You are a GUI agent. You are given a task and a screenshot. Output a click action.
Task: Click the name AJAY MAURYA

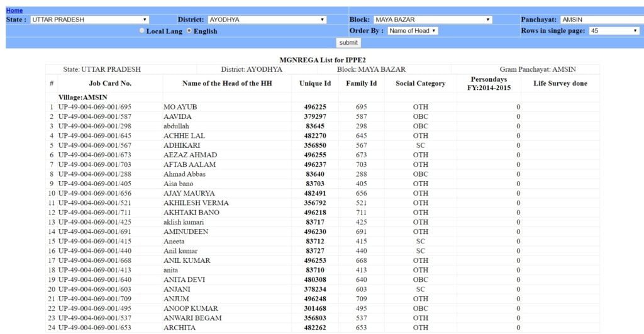pyautogui.click(x=189, y=193)
